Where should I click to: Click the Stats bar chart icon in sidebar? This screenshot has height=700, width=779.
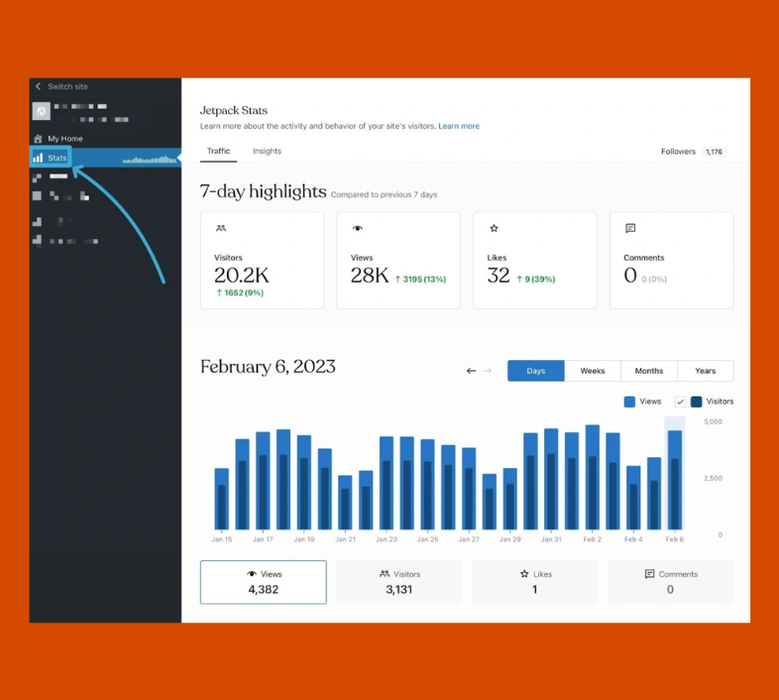pyautogui.click(x=38, y=158)
